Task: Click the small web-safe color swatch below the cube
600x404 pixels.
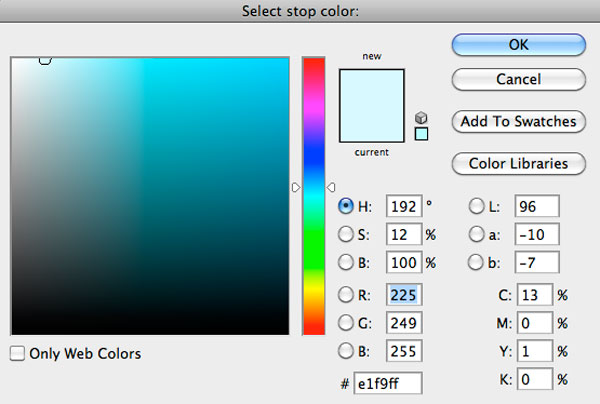Action: (421, 134)
